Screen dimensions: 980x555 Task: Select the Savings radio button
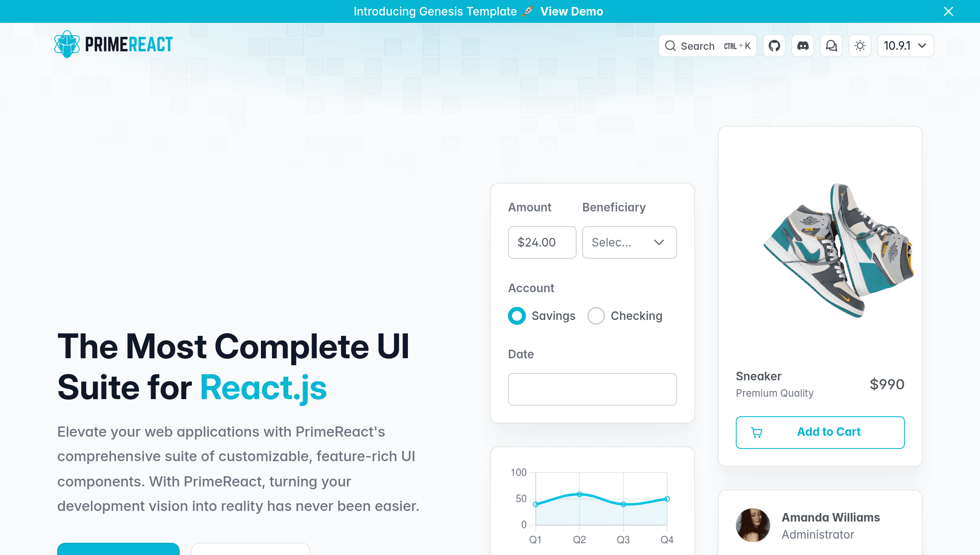tap(516, 315)
